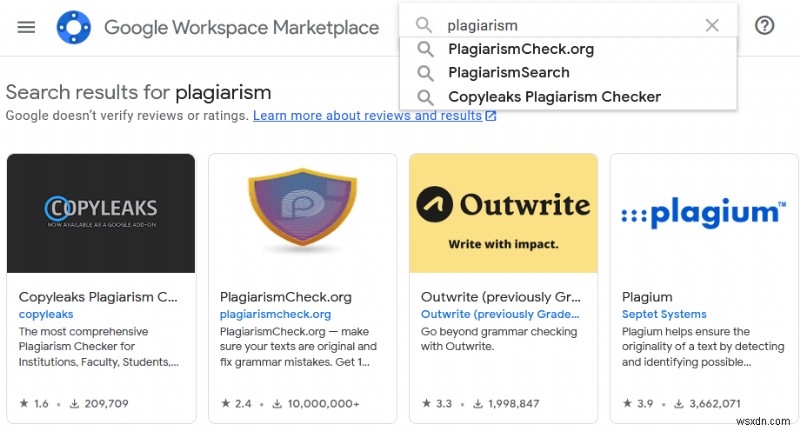The image size is (800, 430).
Task: Click the search magnifier icon in search box
Action: tap(423, 25)
